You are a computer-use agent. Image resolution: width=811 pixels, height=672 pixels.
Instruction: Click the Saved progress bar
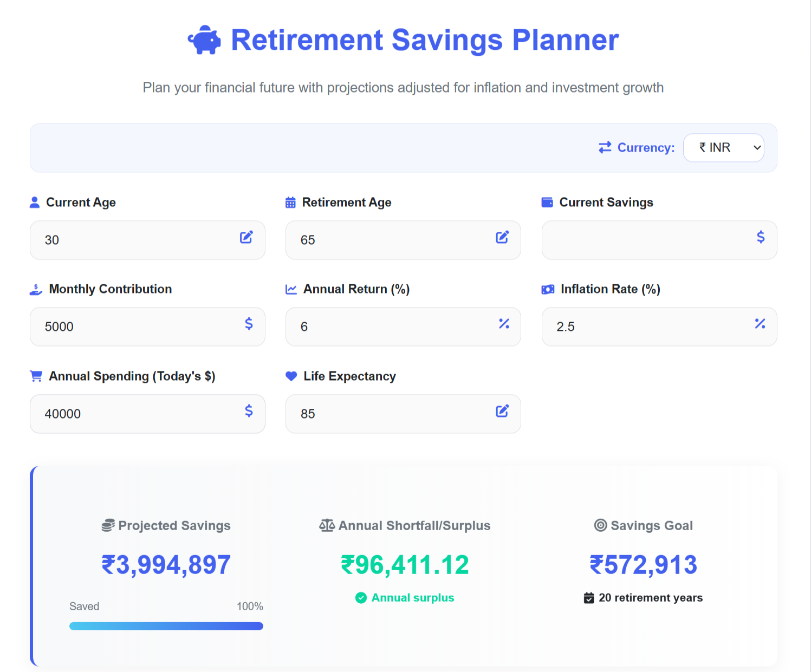coord(166,625)
